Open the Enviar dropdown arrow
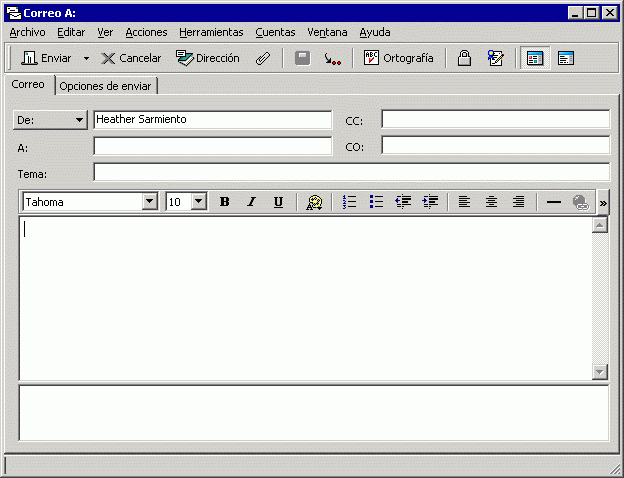 pos(86,58)
